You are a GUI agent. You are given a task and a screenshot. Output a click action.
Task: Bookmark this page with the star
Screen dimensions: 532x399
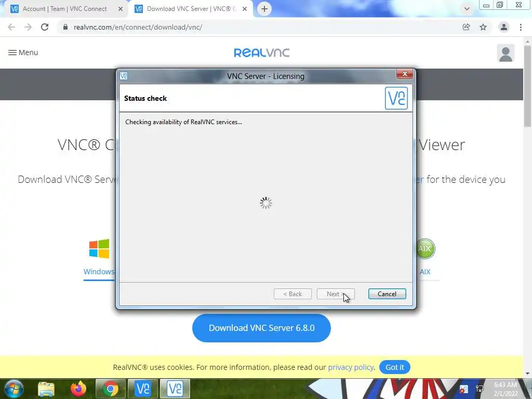[483, 27]
